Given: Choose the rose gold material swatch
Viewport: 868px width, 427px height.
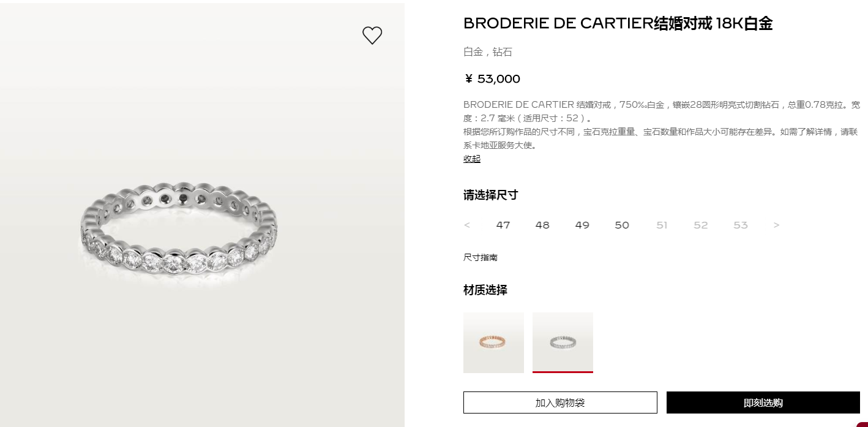Looking at the screenshot, I should [x=493, y=342].
